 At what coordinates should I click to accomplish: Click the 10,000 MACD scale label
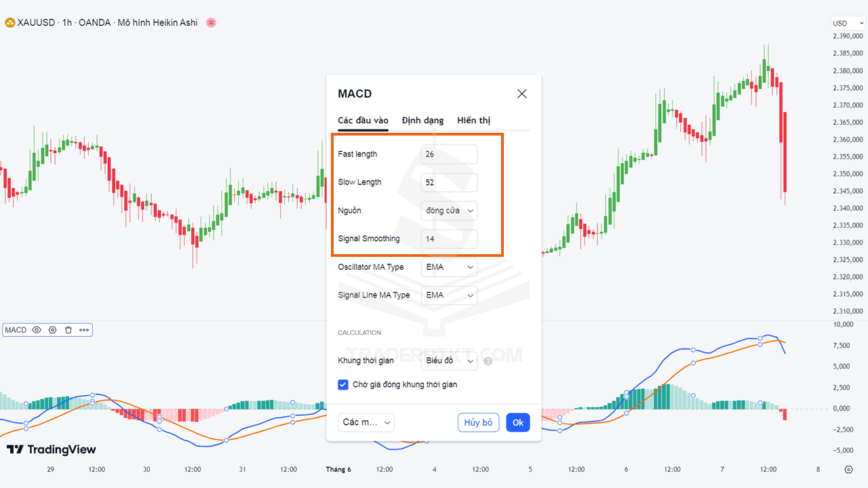(844, 325)
